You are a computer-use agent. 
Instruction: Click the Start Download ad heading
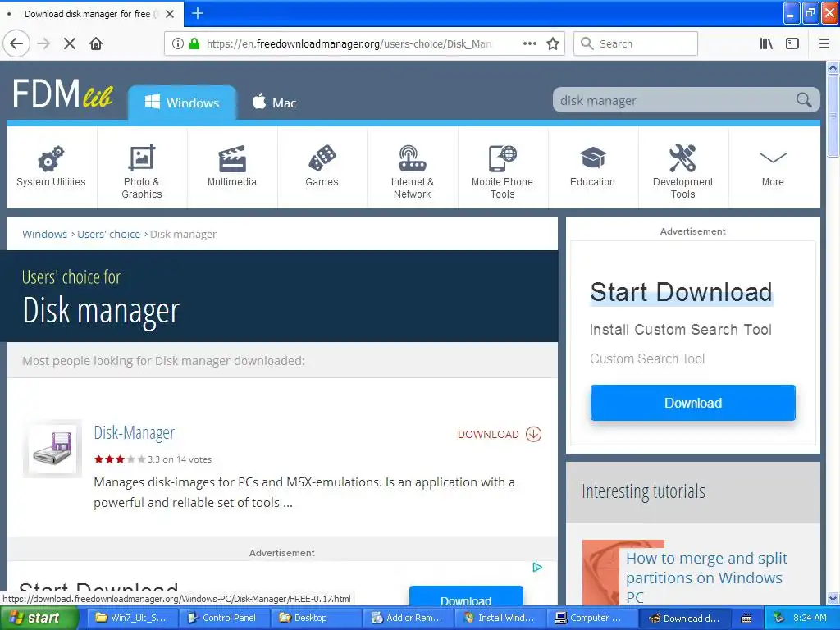coord(682,293)
